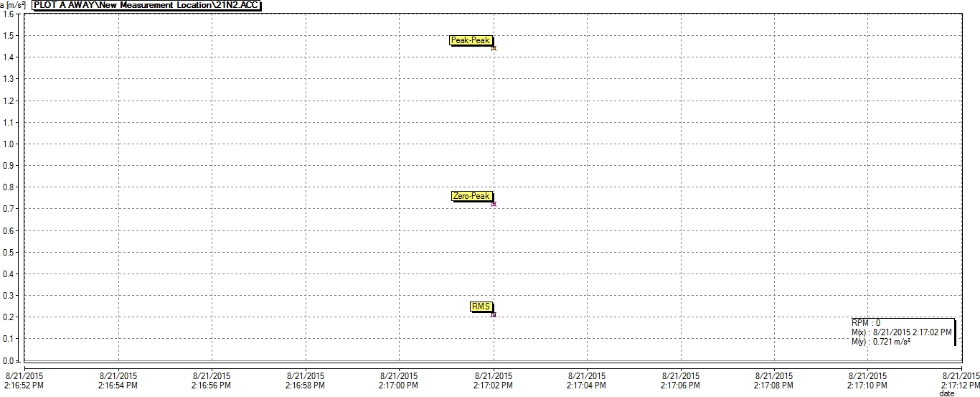Click the a [m/s²] axis unit label

coord(14,5)
